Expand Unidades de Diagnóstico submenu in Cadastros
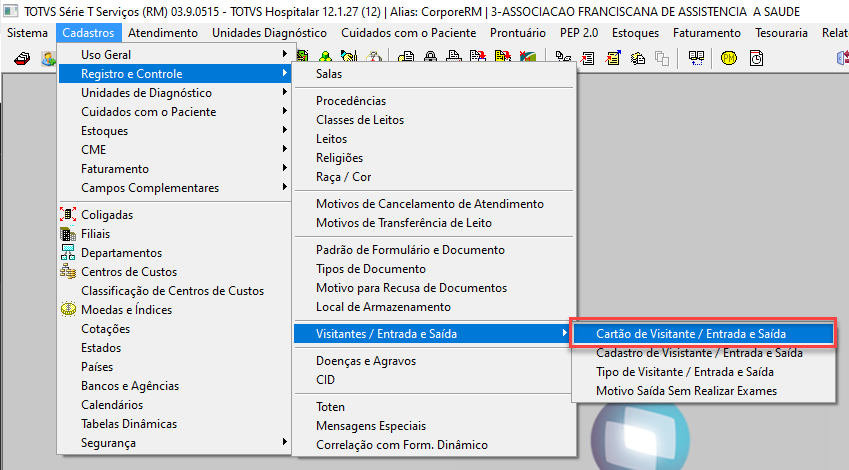The image size is (849, 470). [x=175, y=93]
